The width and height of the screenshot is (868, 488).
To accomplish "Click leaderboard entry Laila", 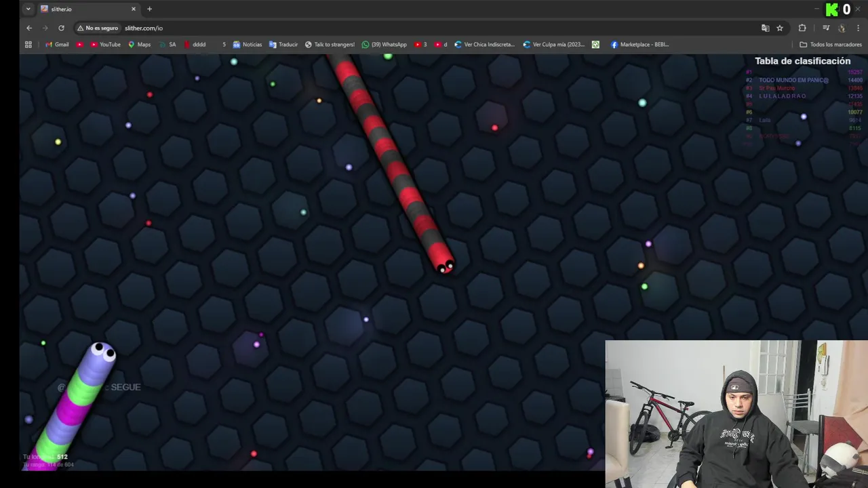I will [x=764, y=120].
